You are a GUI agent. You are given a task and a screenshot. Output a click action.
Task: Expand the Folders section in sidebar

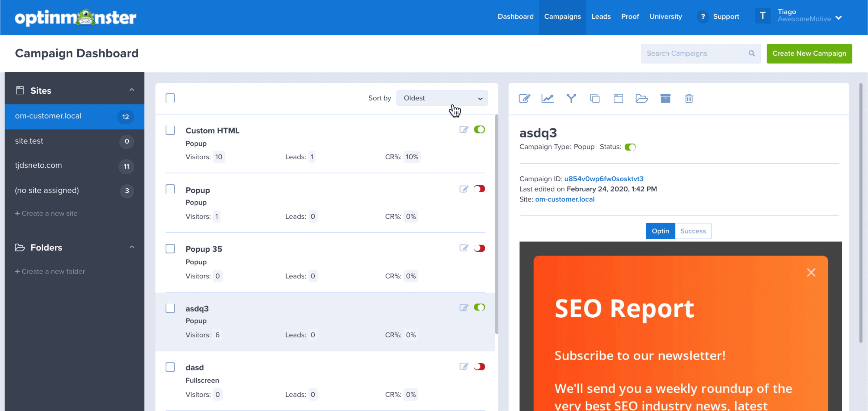132,247
